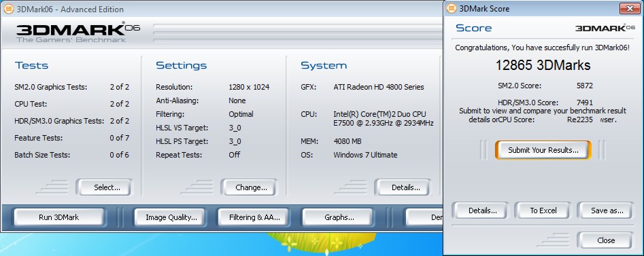The width and height of the screenshot is (644, 256).
Task: Click the 3DMark06 window title icon
Action: pos(9,9)
